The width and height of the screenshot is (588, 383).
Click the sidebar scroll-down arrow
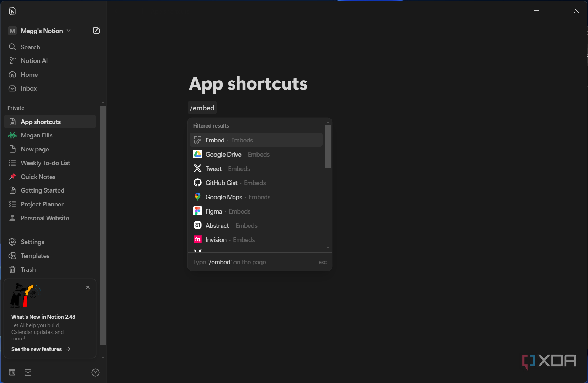[103, 357]
